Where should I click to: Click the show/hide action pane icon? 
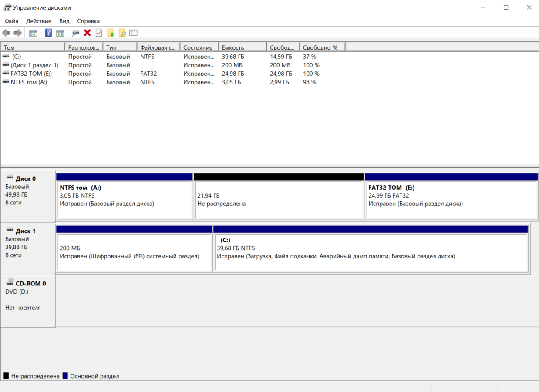tap(60, 33)
